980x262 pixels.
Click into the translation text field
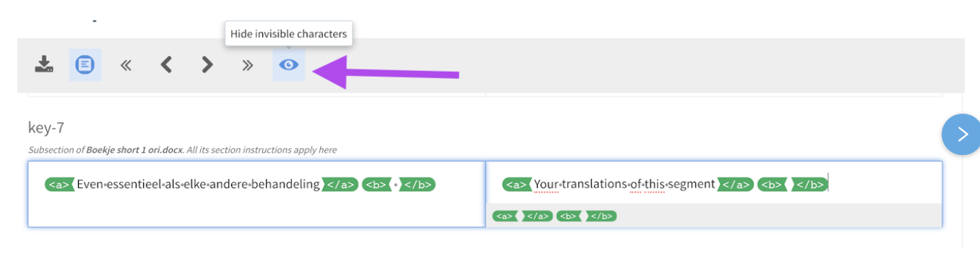[714, 184]
